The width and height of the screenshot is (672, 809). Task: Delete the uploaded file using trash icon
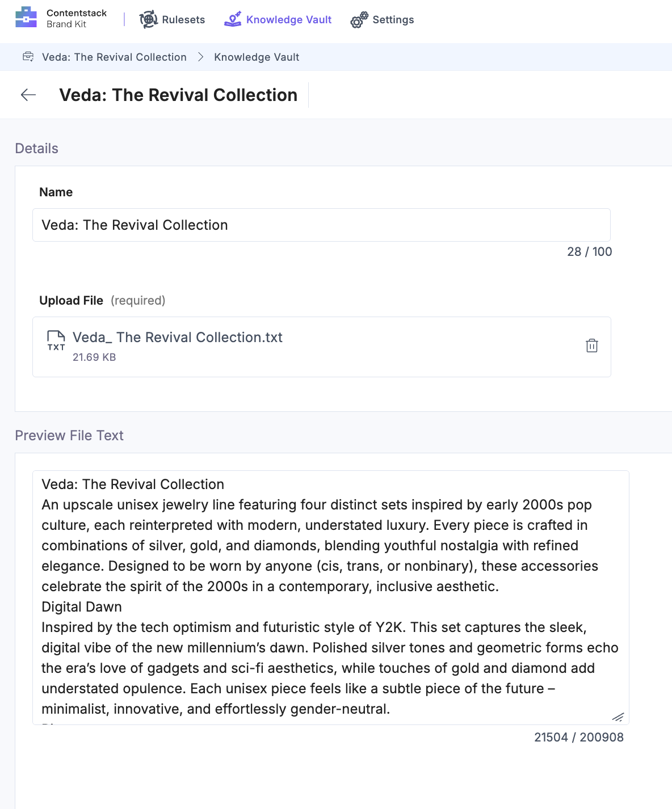coord(591,345)
